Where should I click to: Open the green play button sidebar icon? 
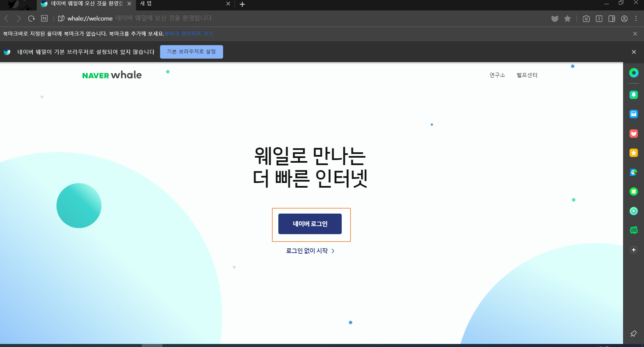tap(634, 211)
